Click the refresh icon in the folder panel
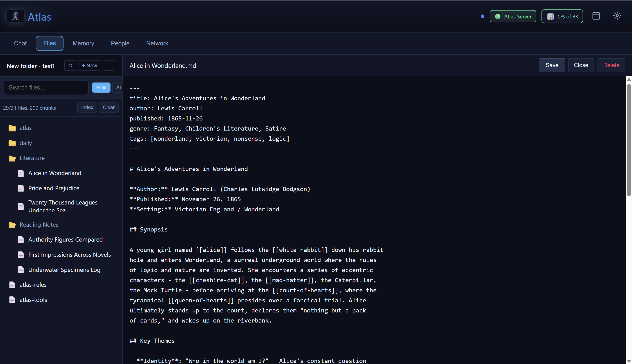The height and width of the screenshot is (364, 632). 70,65
